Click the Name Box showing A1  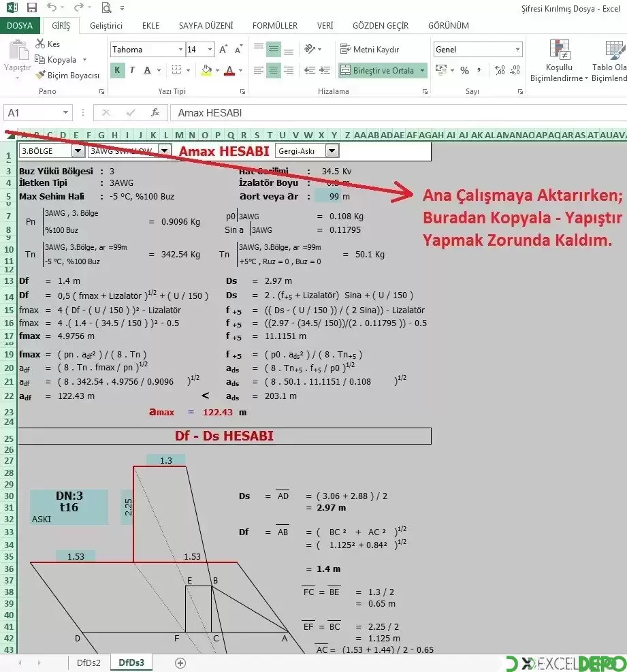click(x=33, y=113)
